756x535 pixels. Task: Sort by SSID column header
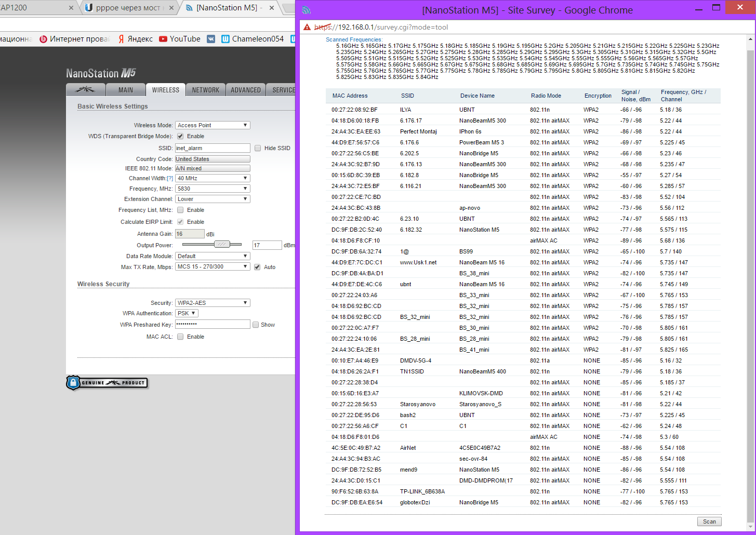tap(407, 96)
